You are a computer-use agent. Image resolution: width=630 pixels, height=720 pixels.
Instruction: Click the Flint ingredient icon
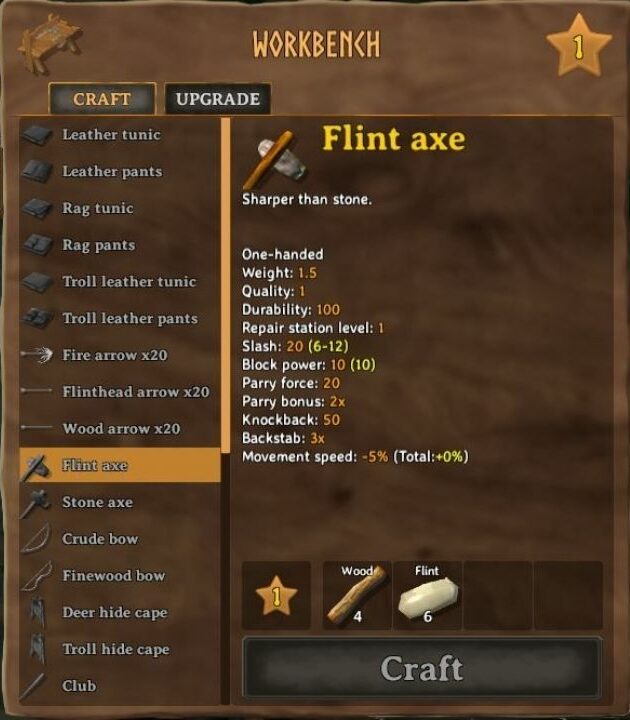coord(428,595)
